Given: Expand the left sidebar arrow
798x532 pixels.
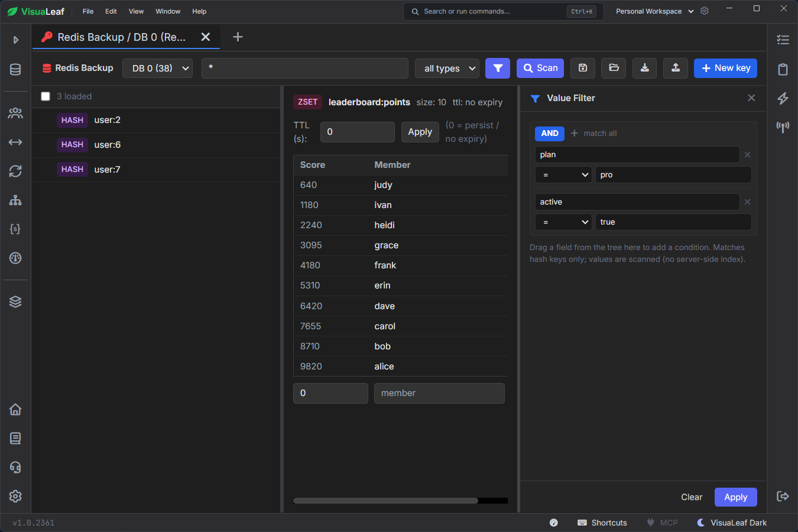Looking at the screenshot, I should click(x=16, y=40).
